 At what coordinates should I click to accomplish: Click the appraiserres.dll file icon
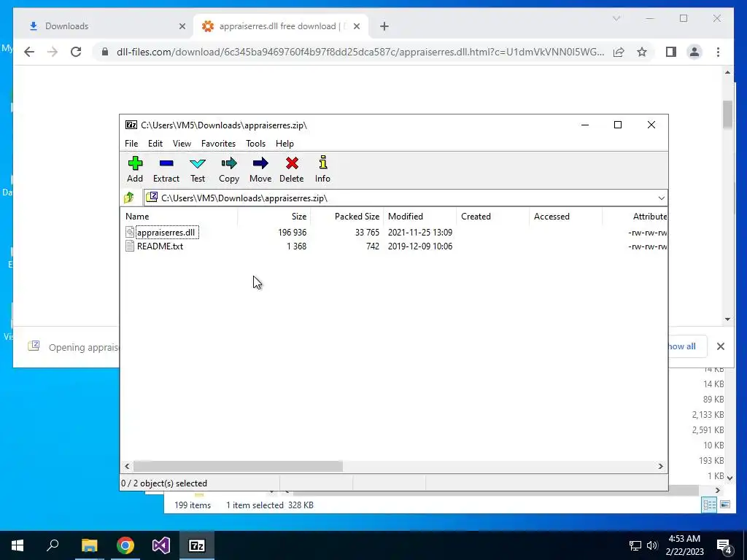click(130, 233)
